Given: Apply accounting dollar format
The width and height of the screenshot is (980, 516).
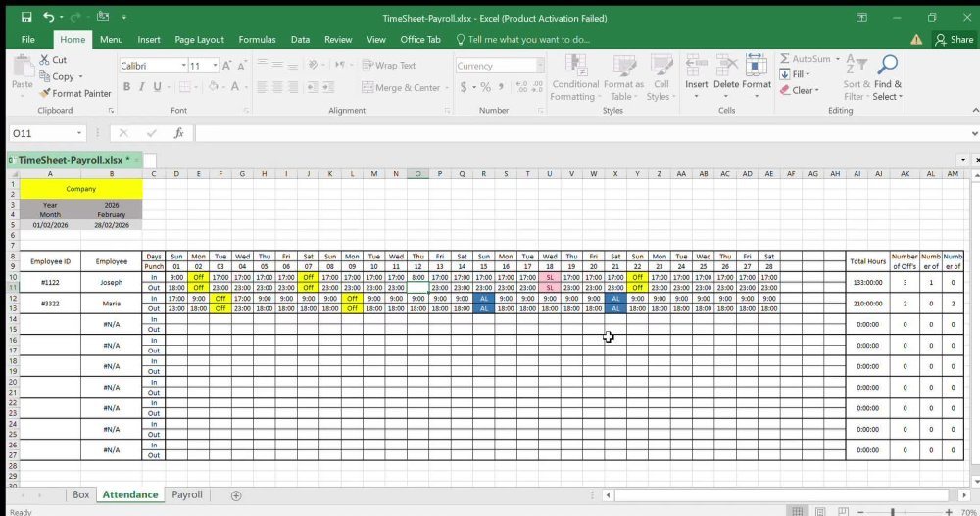Looking at the screenshot, I should click(x=464, y=87).
